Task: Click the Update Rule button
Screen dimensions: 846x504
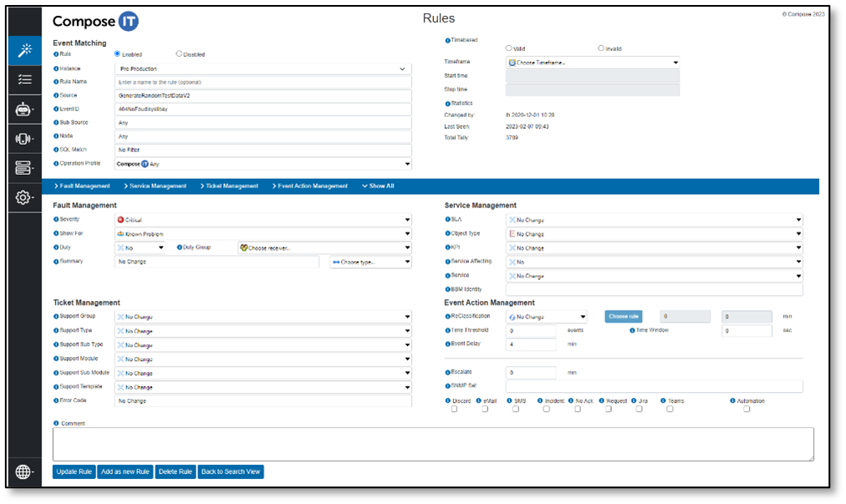Action: pos(74,472)
